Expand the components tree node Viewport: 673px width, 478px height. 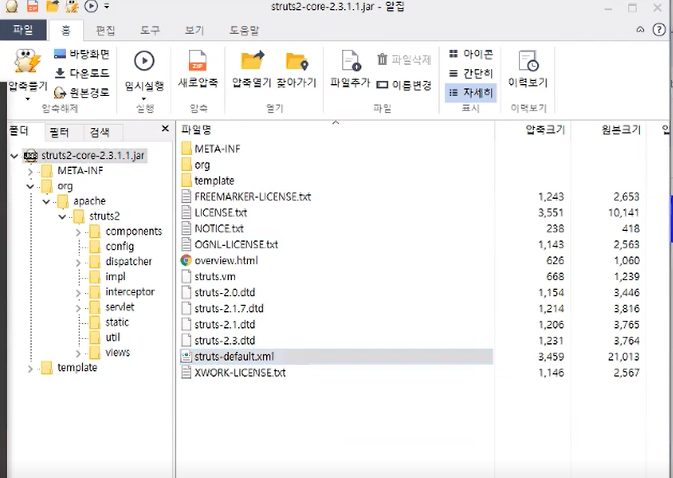(x=78, y=232)
